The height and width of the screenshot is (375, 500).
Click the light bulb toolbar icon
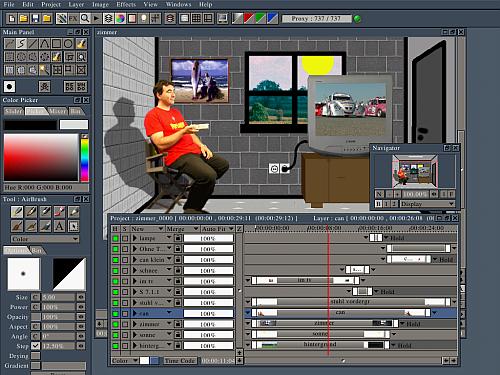pos(144,18)
